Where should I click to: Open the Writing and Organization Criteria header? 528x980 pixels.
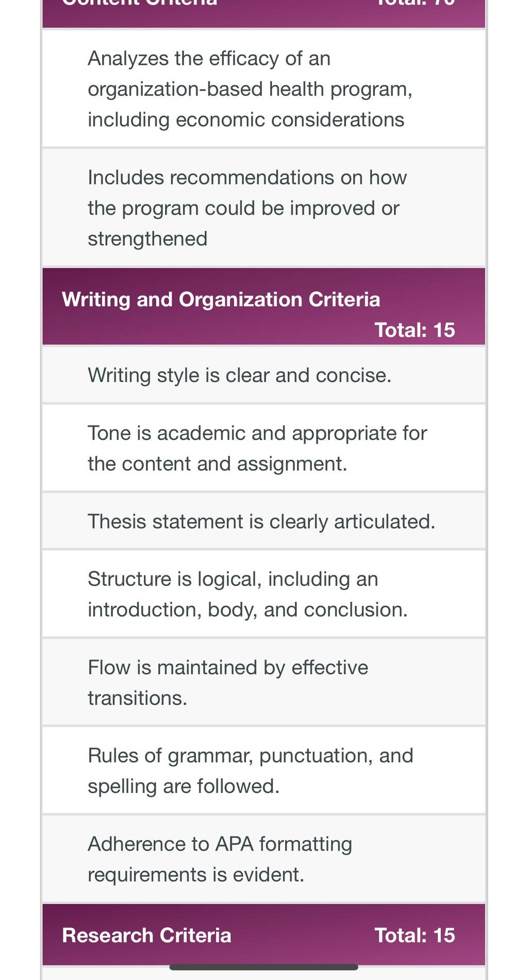coord(263,306)
